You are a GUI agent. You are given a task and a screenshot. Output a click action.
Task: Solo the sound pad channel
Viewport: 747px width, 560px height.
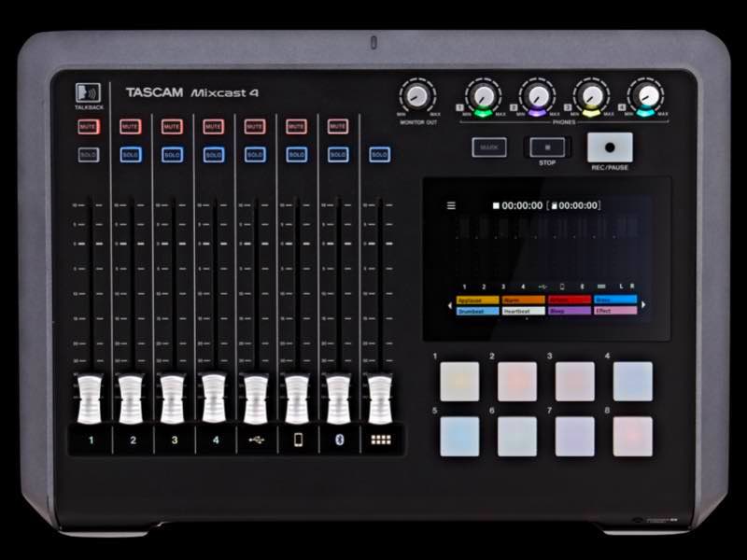click(379, 155)
